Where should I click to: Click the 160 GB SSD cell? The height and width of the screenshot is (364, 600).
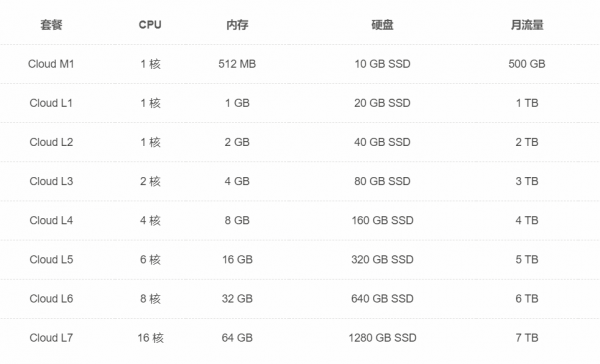click(382, 220)
